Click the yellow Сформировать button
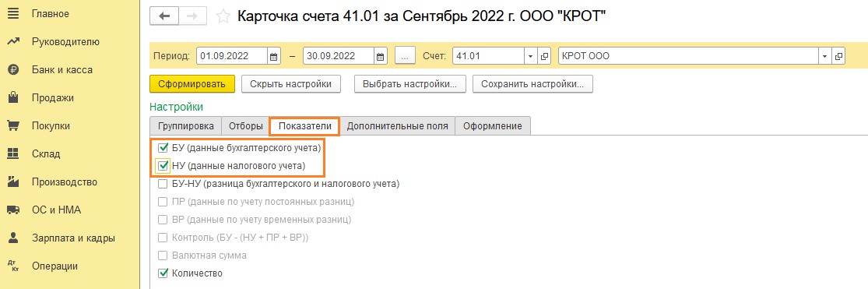Image resolution: width=868 pixels, height=289 pixels. point(192,84)
